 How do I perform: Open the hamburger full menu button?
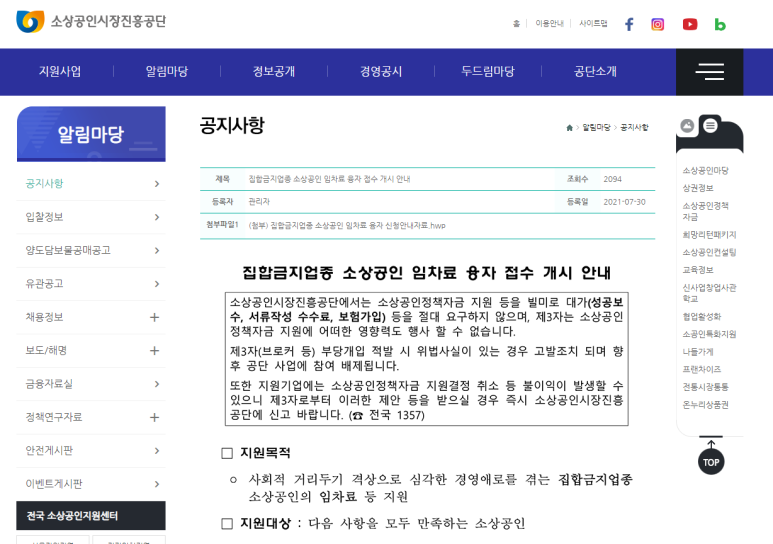pyautogui.click(x=709, y=72)
